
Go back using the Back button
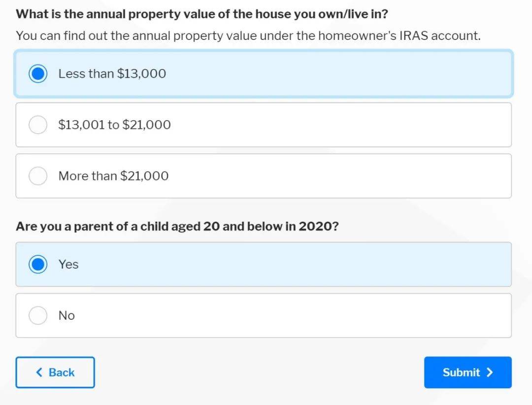55,372
